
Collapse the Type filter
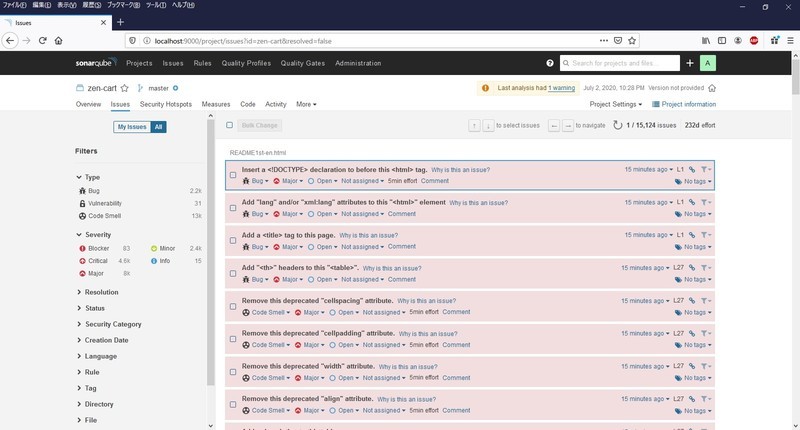92,177
